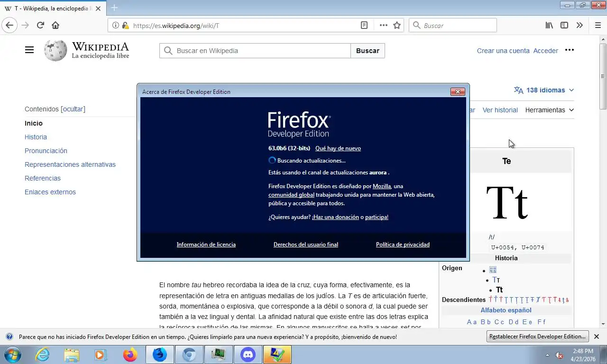Jump to Inicio in contents
The image size is (607, 364).
34,123
